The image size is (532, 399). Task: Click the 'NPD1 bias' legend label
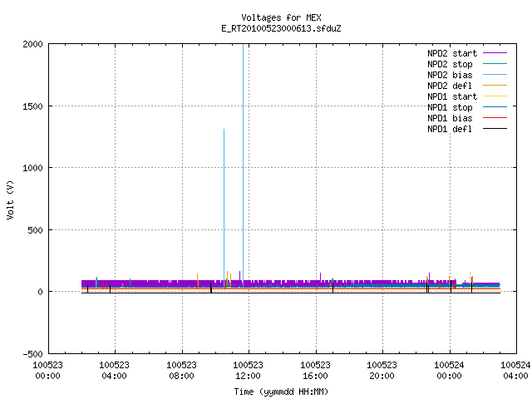[x=450, y=118]
